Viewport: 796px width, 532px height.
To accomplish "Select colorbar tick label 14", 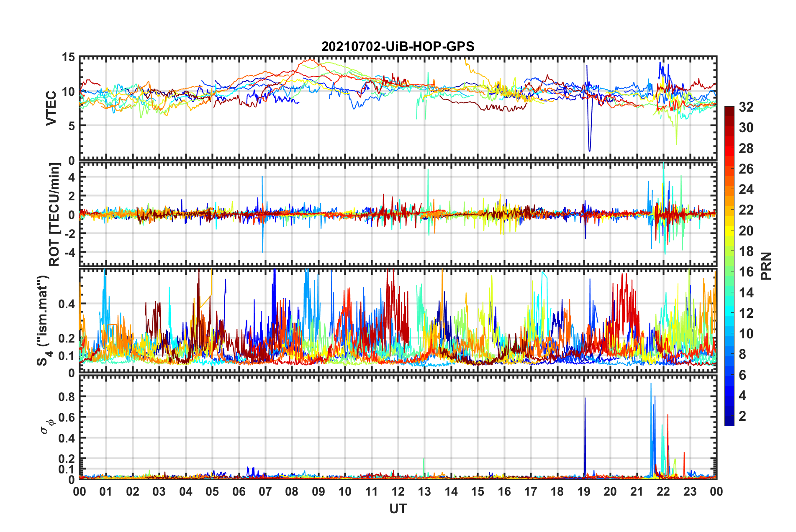I will [x=746, y=293].
